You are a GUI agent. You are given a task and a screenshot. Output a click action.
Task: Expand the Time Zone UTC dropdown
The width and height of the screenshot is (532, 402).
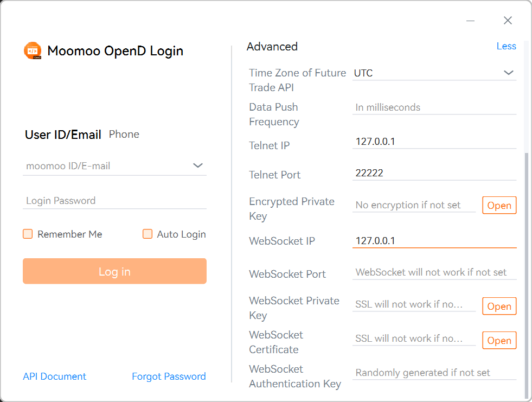click(509, 72)
